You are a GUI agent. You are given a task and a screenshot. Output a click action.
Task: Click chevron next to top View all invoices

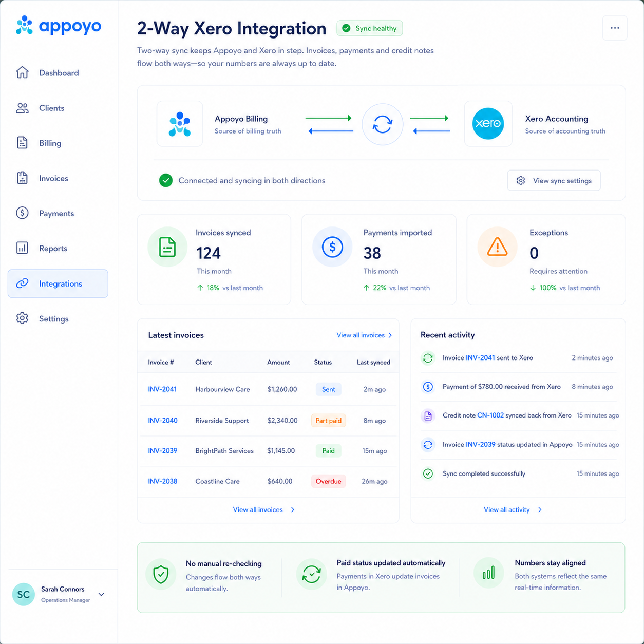pyautogui.click(x=390, y=335)
